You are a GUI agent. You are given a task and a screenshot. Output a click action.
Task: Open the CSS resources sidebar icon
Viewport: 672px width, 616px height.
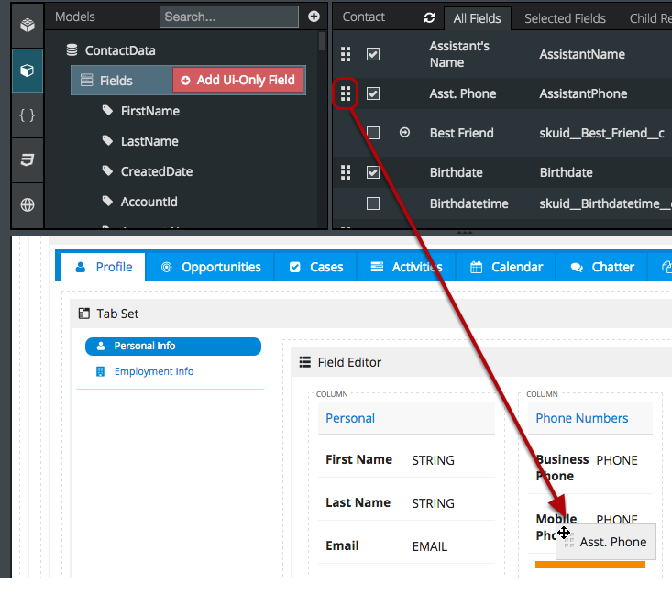(x=27, y=160)
